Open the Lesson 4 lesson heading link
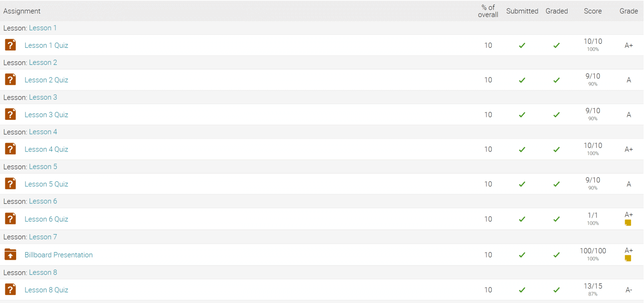Screen dimensions: 644x303 coord(43,132)
